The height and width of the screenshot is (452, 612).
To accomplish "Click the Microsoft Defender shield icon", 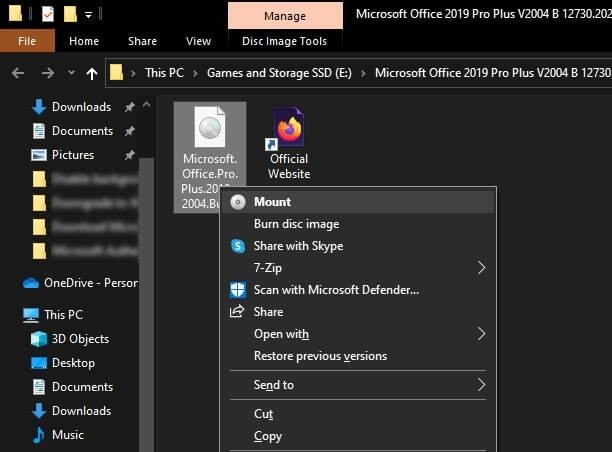I will coord(238,290).
